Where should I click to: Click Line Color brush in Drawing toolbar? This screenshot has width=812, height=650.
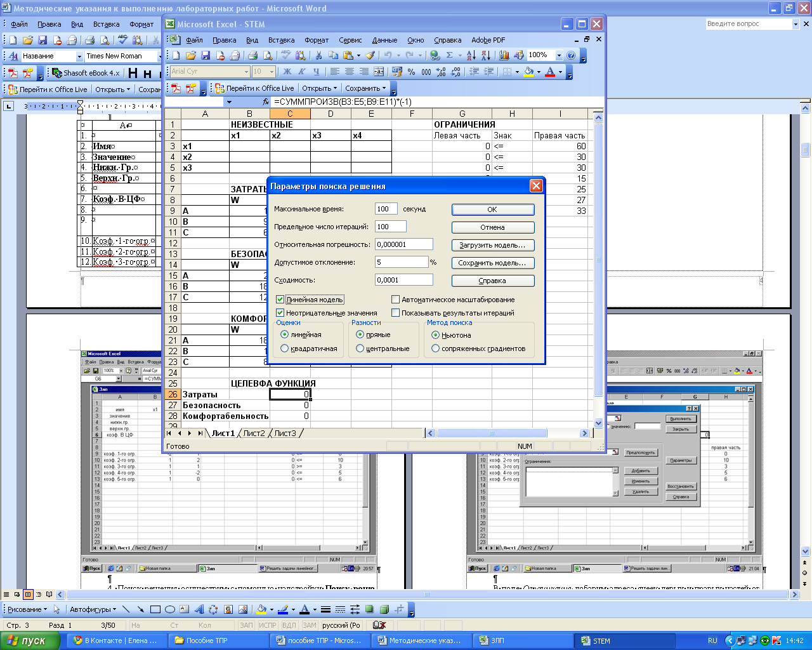click(282, 609)
